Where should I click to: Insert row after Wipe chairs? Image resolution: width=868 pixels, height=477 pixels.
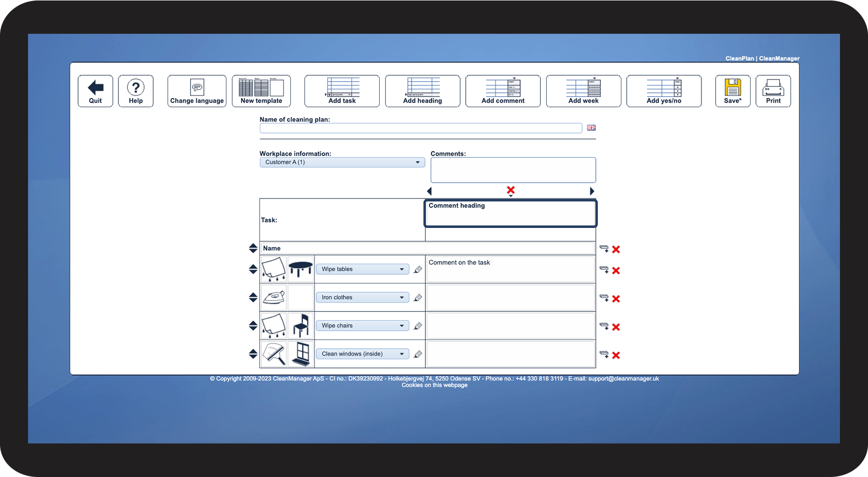604,326
